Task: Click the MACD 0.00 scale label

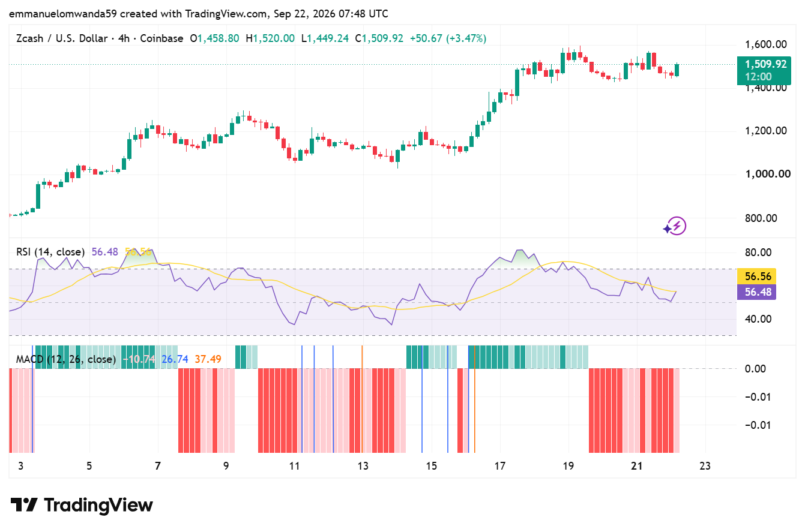Action: [755, 368]
